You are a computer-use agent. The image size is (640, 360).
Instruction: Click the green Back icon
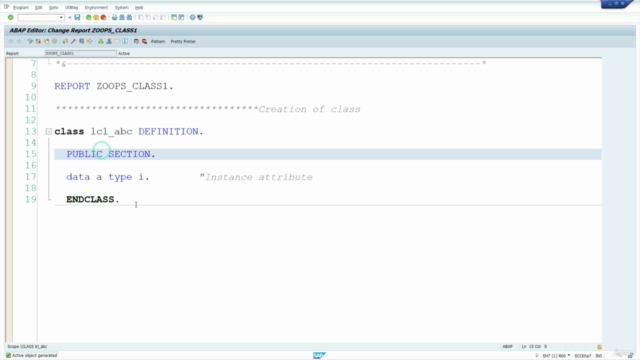(89, 18)
